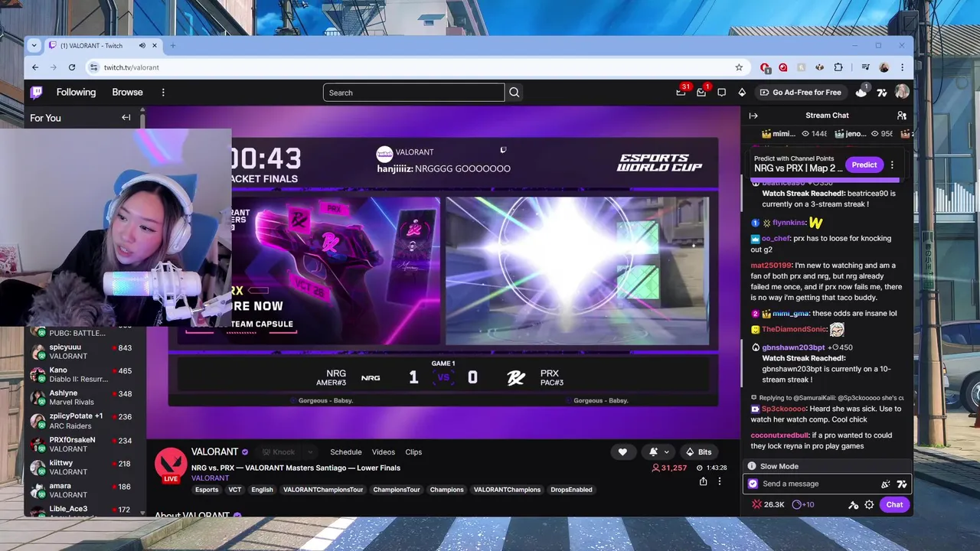Claim the +10 channel points bonus
Image resolution: width=980 pixels, height=551 pixels.
(x=803, y=504)
